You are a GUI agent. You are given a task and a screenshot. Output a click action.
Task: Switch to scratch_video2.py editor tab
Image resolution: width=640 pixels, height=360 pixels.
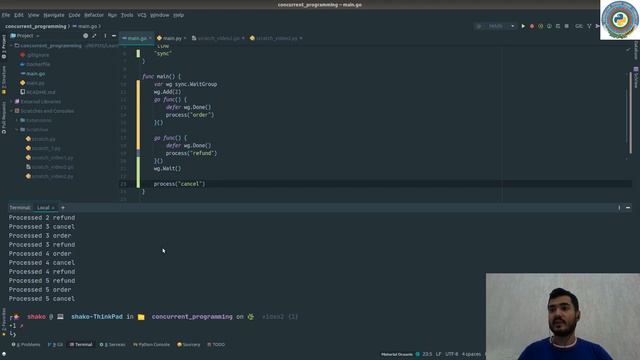click(276, 38)
